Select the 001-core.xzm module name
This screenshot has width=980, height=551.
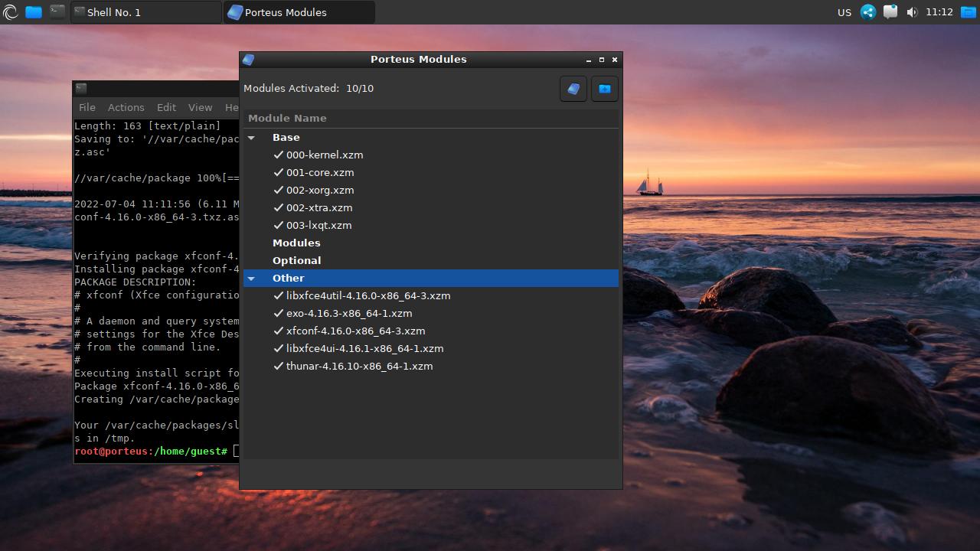click(x=320, y=172)
